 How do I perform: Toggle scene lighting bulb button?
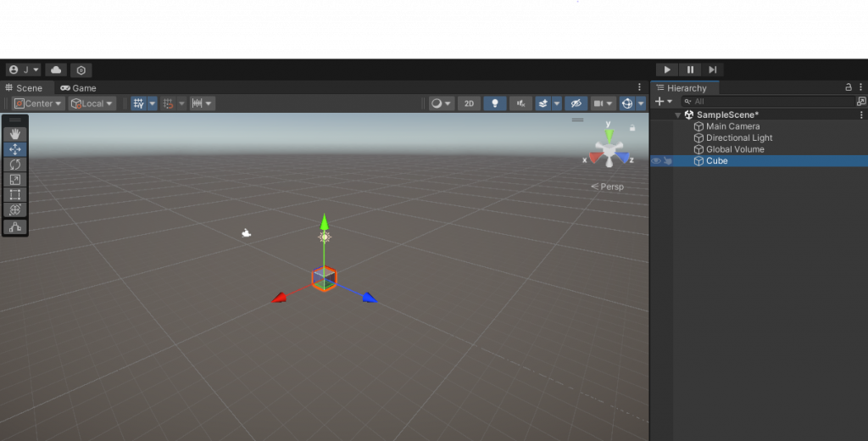pyautogui.click(x=495, y=103)
